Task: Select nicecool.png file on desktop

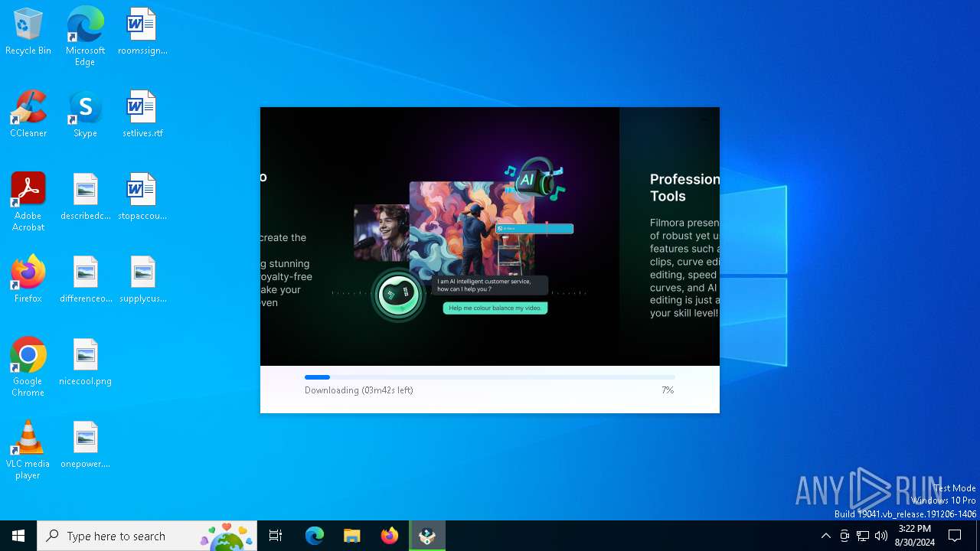Action: coord(85,363)
